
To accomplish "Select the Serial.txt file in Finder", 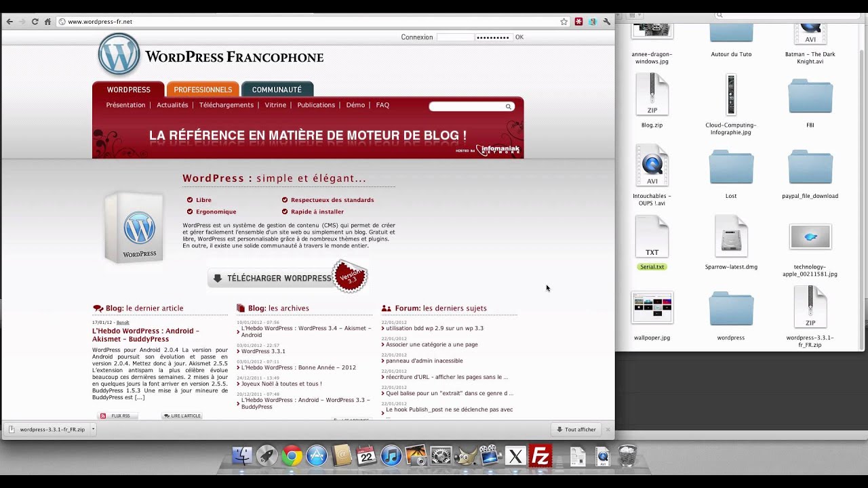I will 652,243.
